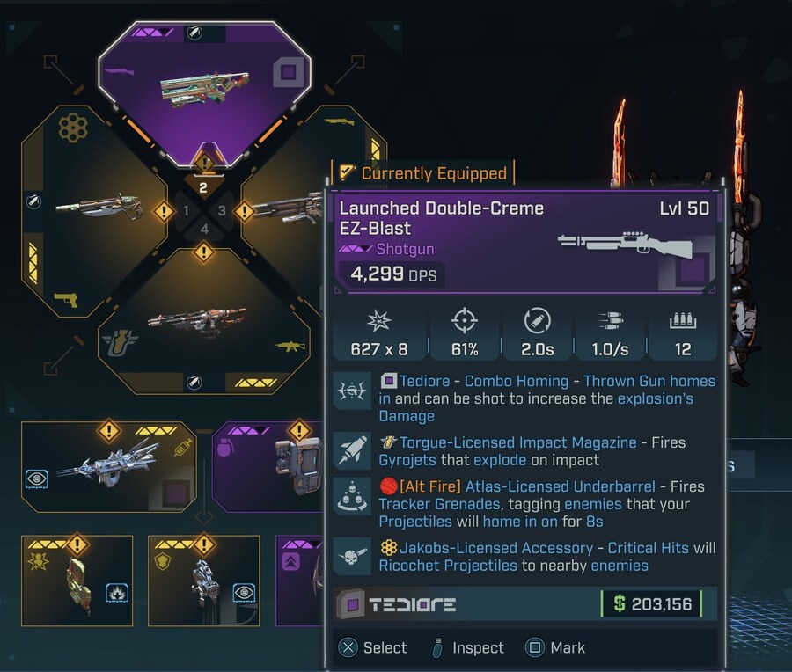Image resolution: width=792 pixels, height=672 pixels.
Task: Click the Mark button prompt
Action: pos(555,647)
